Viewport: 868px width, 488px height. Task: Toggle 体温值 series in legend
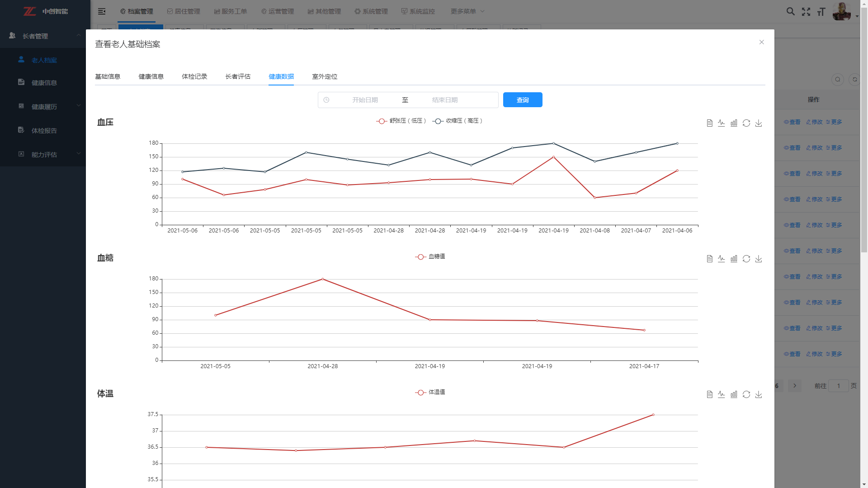point(430,392)
